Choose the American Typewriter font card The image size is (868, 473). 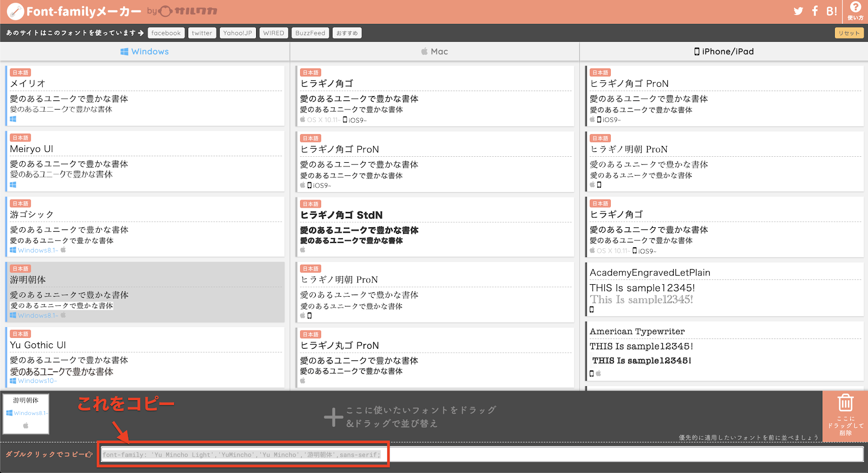pos(724,351)
